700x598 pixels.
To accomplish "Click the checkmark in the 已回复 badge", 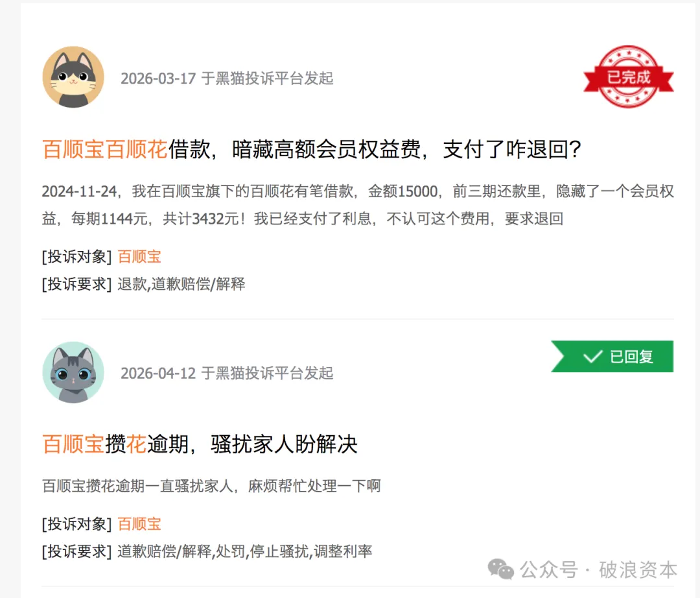I will pos(593,356).
